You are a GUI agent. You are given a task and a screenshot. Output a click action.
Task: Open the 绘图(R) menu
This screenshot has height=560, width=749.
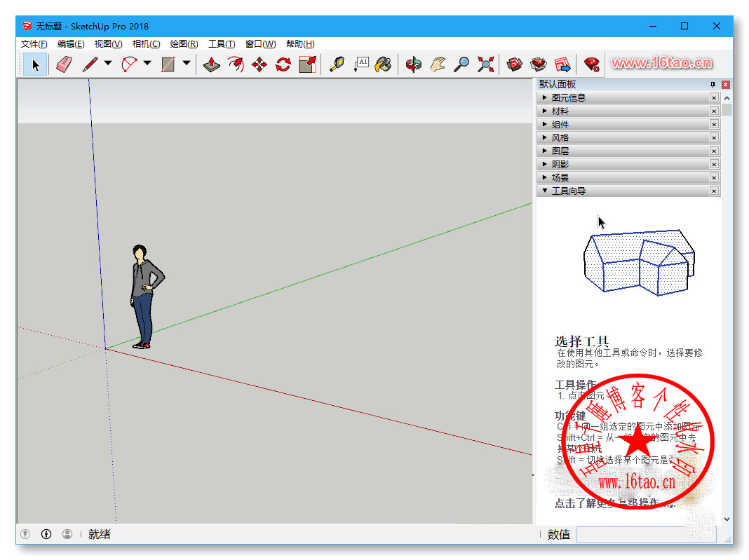click(184, 44)
